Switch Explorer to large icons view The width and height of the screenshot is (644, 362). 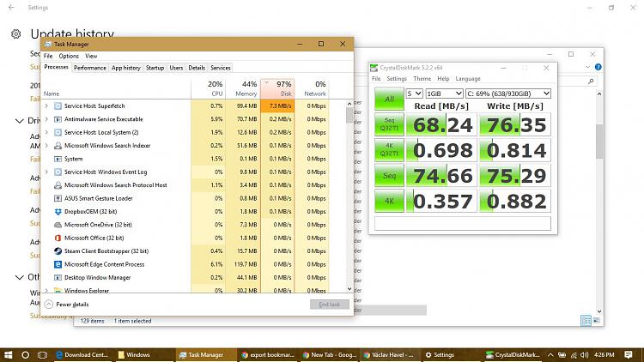pyautogui.click(x=597, y=321)
